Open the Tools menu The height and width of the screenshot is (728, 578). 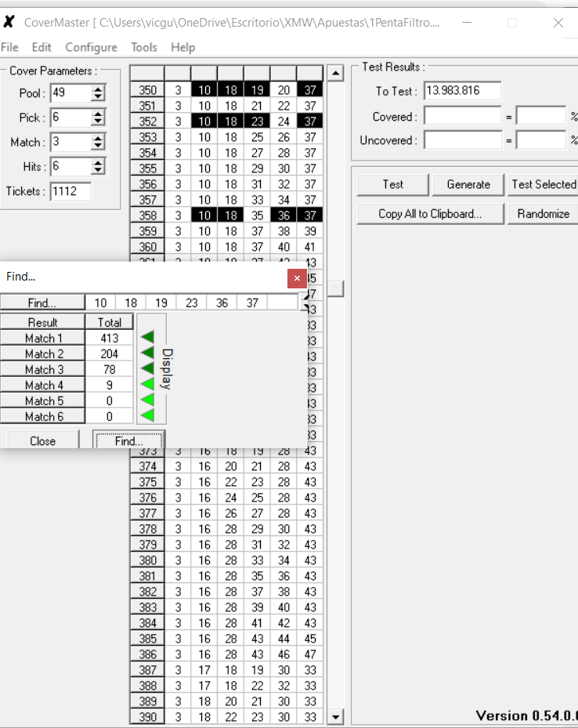[x=144, y=47]
